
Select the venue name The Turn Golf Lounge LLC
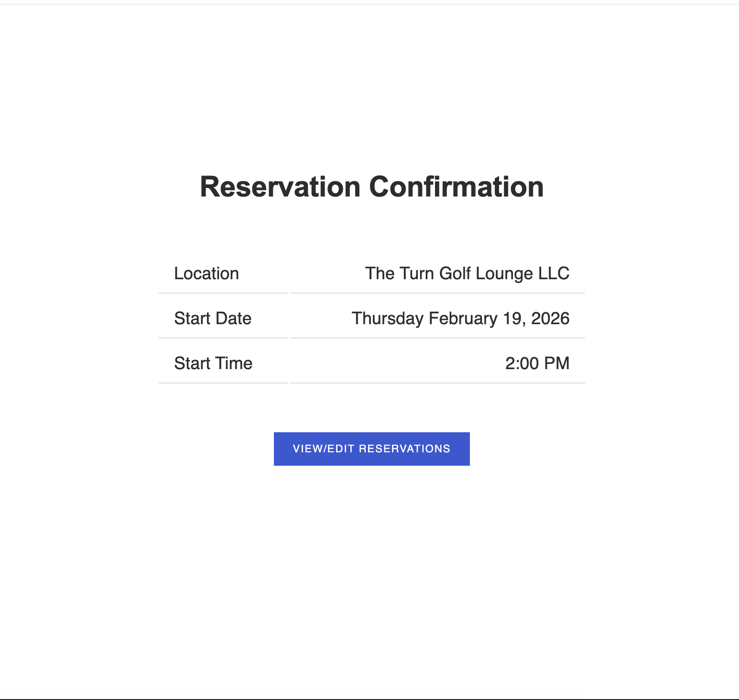467,273
